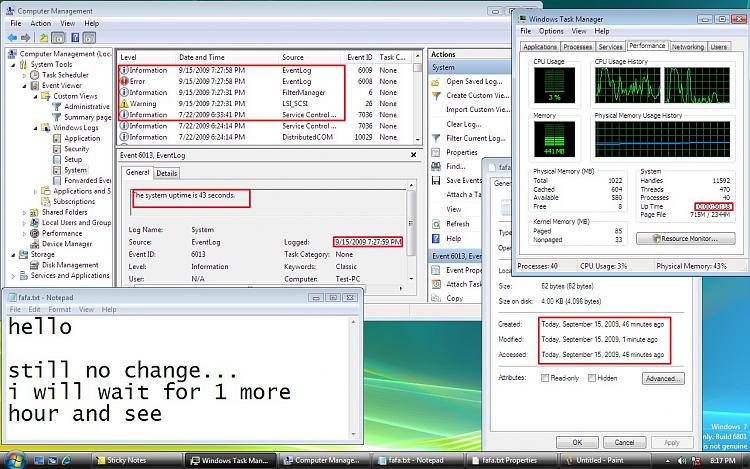
Task: Expand the Task Scheduler tree node
Action: (x=24, y=75)
